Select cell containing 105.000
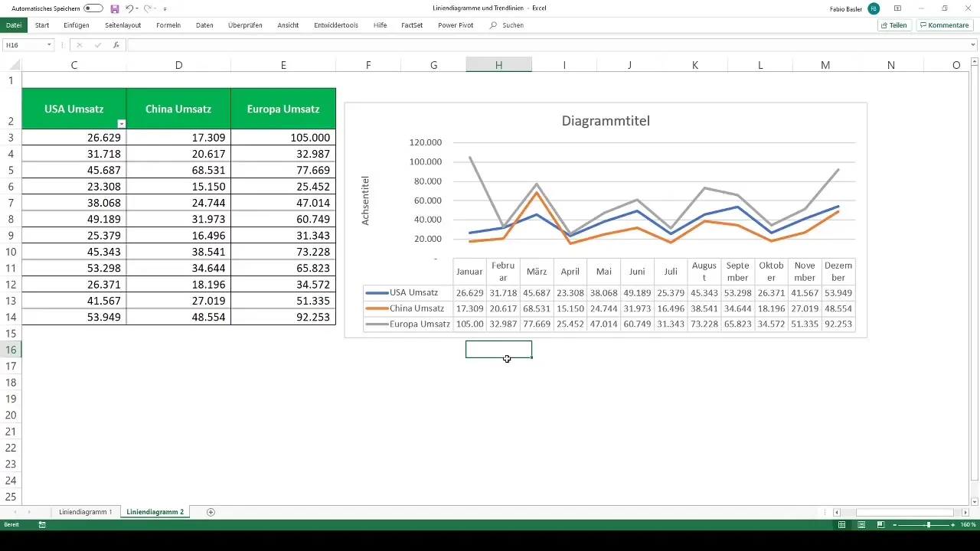 283,138
